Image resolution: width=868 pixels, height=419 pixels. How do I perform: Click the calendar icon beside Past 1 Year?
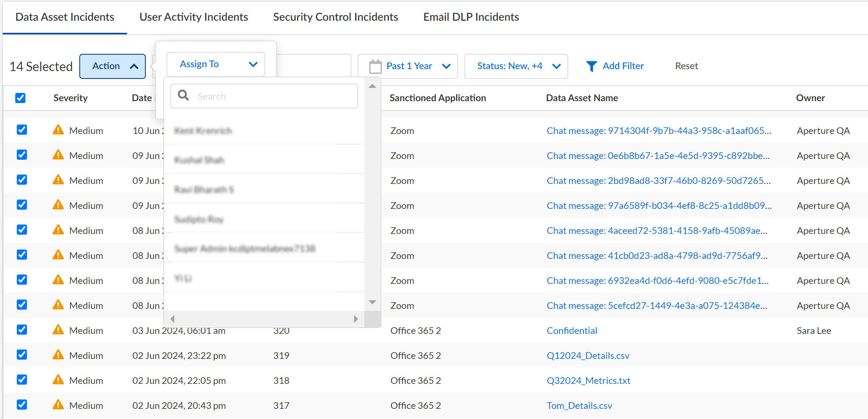(x=375, y=66)
